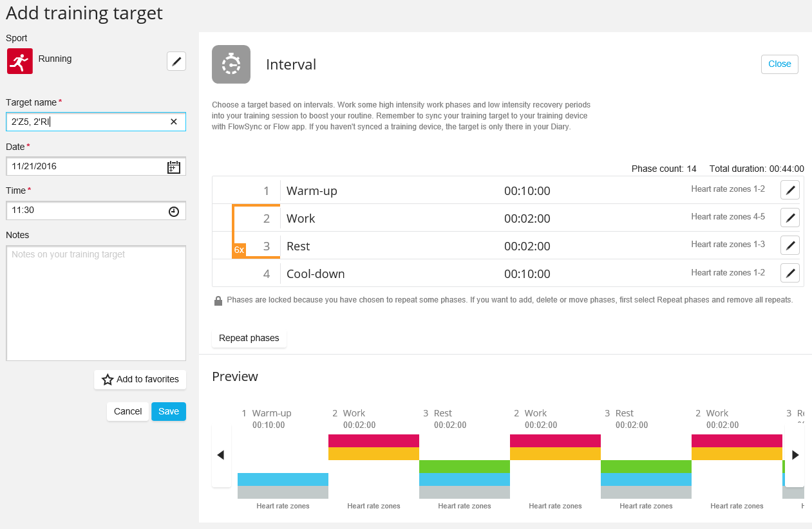This screenshot has height=529, width=812.
Task: Edit the Cool-down phase pencil icon
Action: pyautogui.click(x=790, y=273)
